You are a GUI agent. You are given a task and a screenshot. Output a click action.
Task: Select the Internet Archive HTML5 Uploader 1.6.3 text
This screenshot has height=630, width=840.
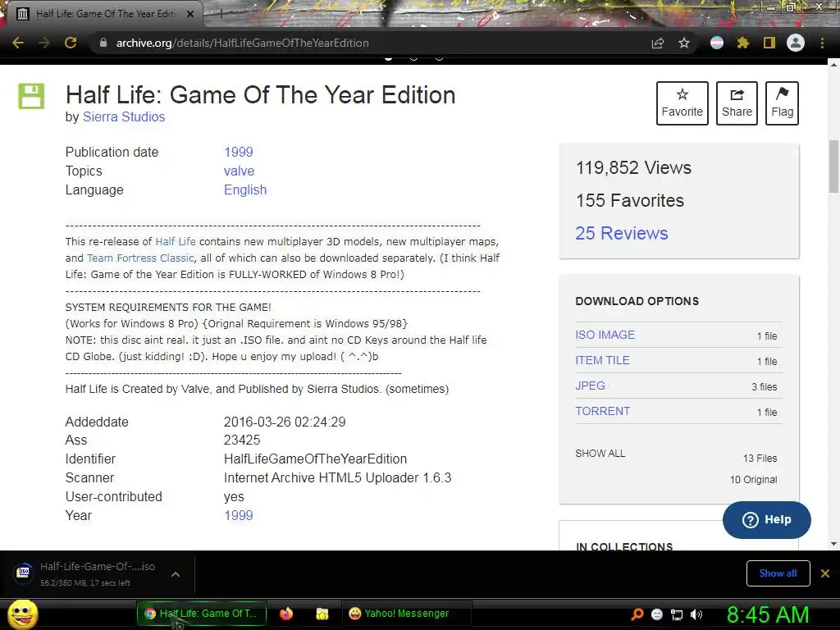tap(337, 478)
